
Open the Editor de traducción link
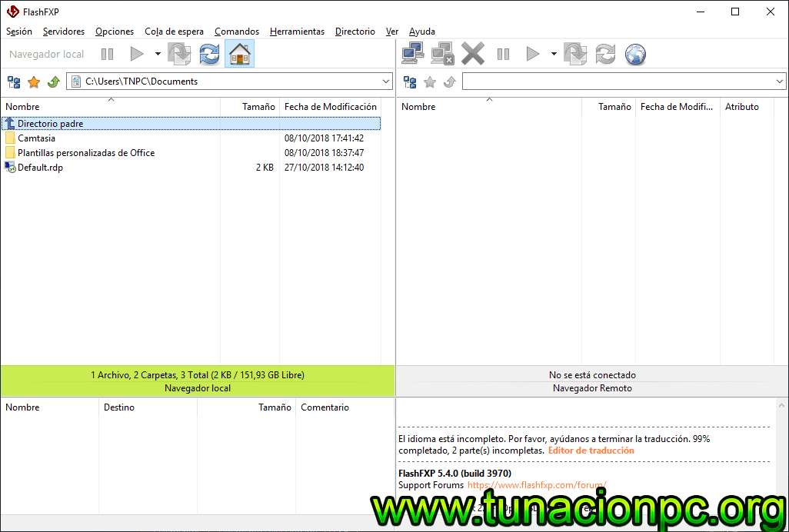point(591,451)
